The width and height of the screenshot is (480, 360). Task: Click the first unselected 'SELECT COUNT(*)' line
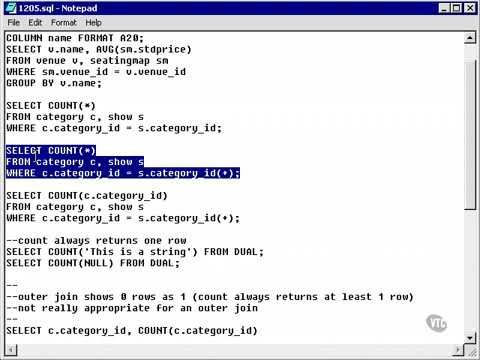51,106
